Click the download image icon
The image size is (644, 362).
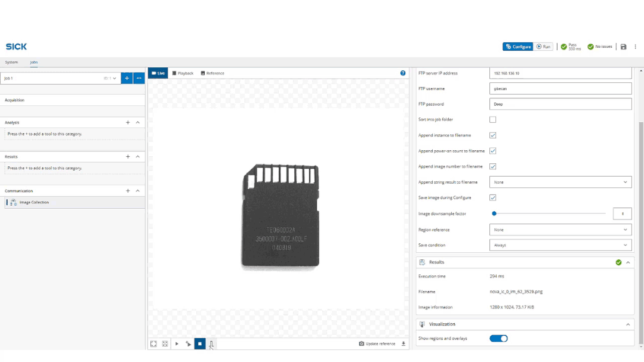(403, 344)
